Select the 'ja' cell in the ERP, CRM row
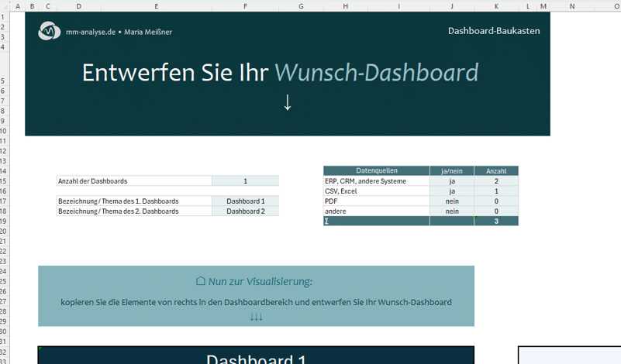Viewport: 621px width, 364px height. tap(452, 180)
